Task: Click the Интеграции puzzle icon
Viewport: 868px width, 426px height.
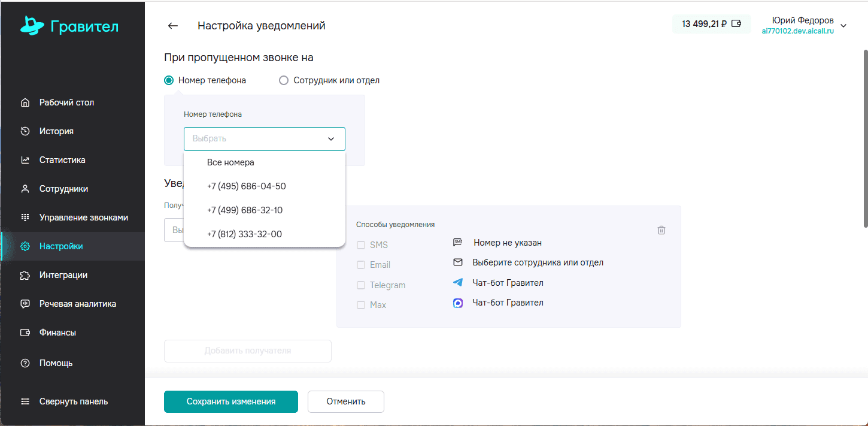Action: [25, 275]
